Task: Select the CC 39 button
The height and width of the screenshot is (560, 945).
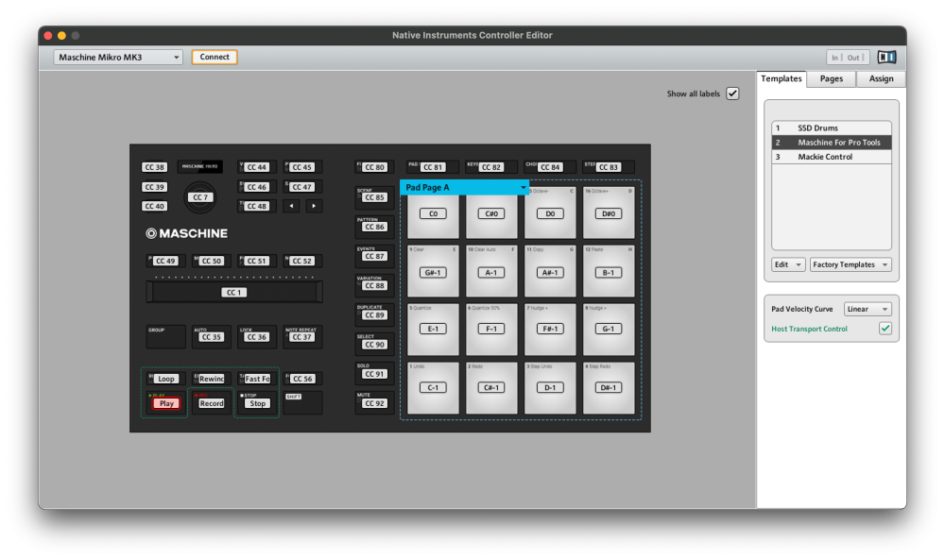Action: tap(154, 187)
